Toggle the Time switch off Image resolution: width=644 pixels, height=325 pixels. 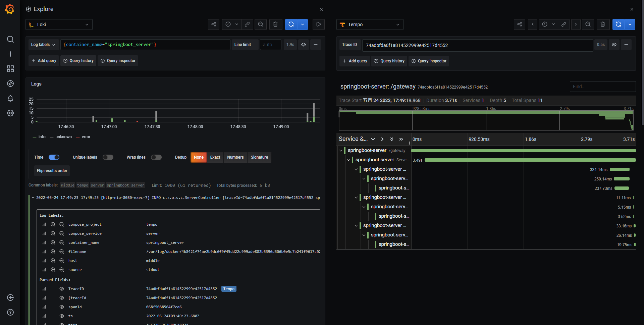pos(54,157)
